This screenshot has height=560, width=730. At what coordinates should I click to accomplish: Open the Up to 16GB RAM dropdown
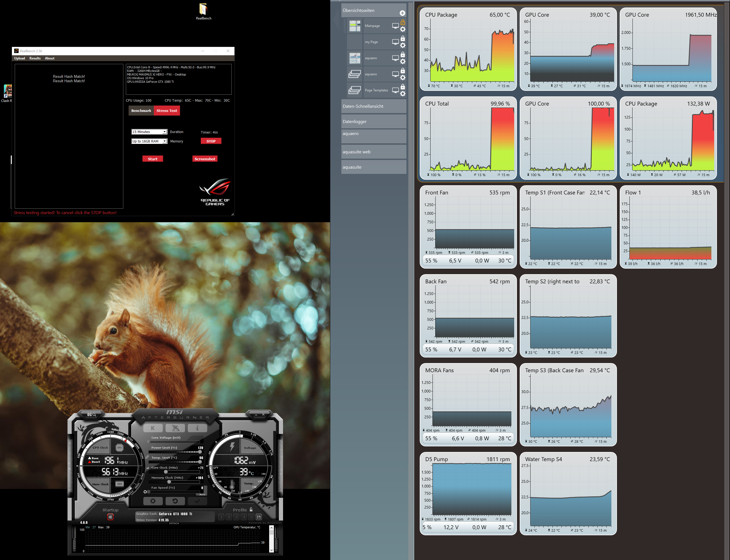149,141
